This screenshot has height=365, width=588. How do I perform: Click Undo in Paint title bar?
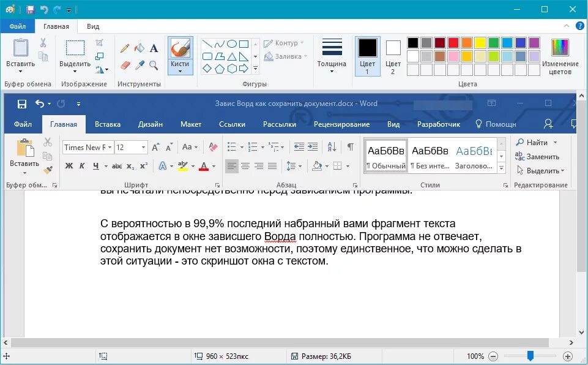44,9
